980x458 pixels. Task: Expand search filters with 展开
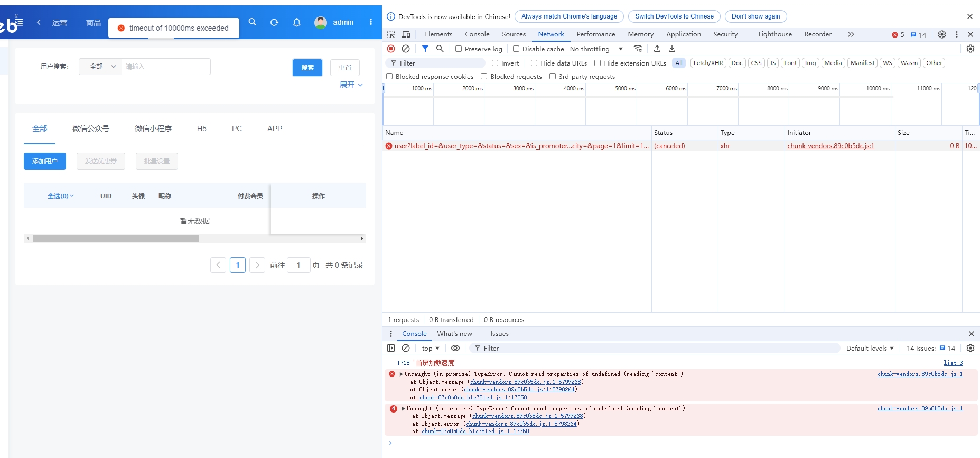(351, 85)
